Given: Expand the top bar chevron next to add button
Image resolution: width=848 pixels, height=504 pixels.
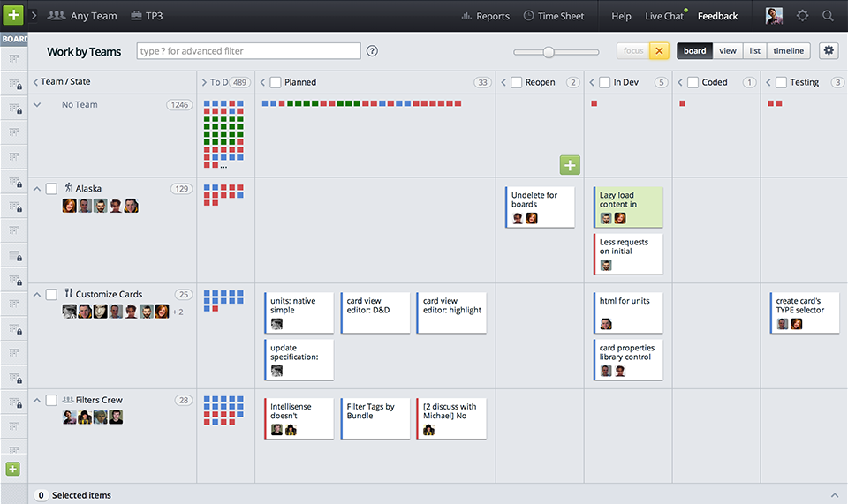Looking at the screenshot, I should (x=34, y=15).
